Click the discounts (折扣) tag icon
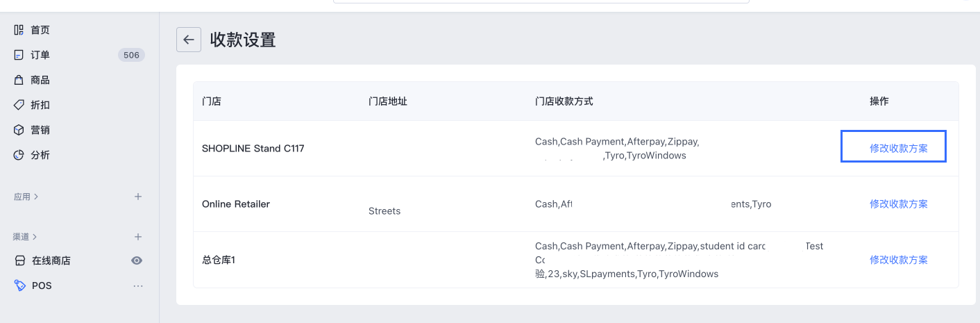Screen dimensions: 980x323 coord(19,105)
